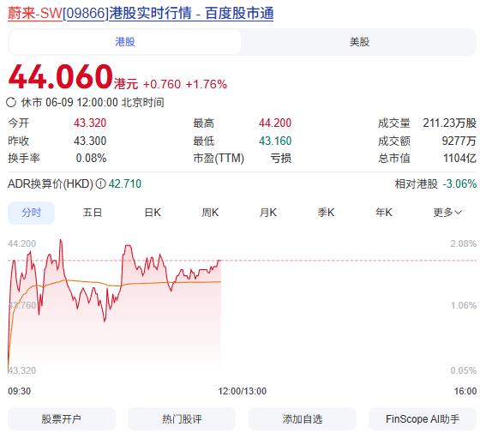
Task: Click the 休市 06-09 12:00:00 北京时间 timestamp
Action: click(93, 103)
